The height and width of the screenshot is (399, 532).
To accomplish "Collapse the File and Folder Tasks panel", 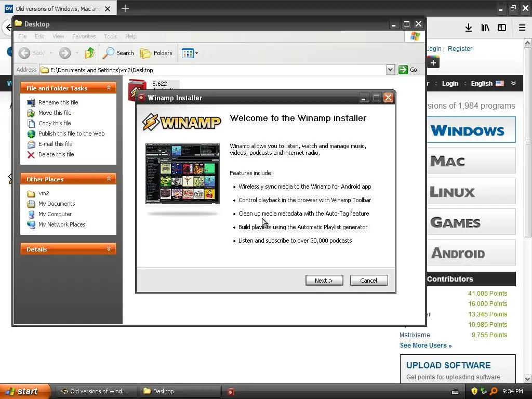I will pyautogui.click(x=109, y=88).
